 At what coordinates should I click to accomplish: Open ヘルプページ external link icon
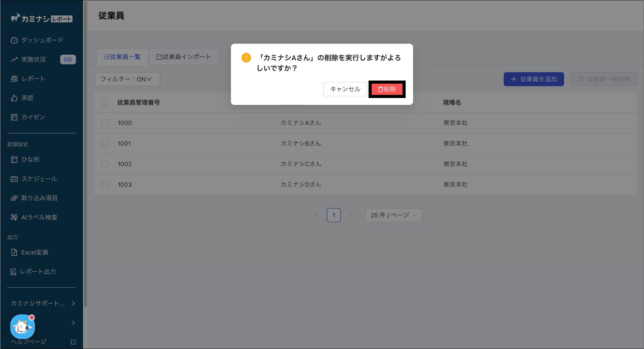pos(73,342)
